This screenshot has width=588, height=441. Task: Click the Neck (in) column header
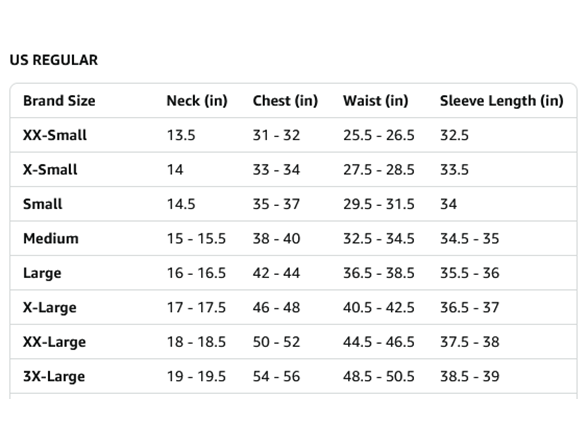tap(197, 100)
